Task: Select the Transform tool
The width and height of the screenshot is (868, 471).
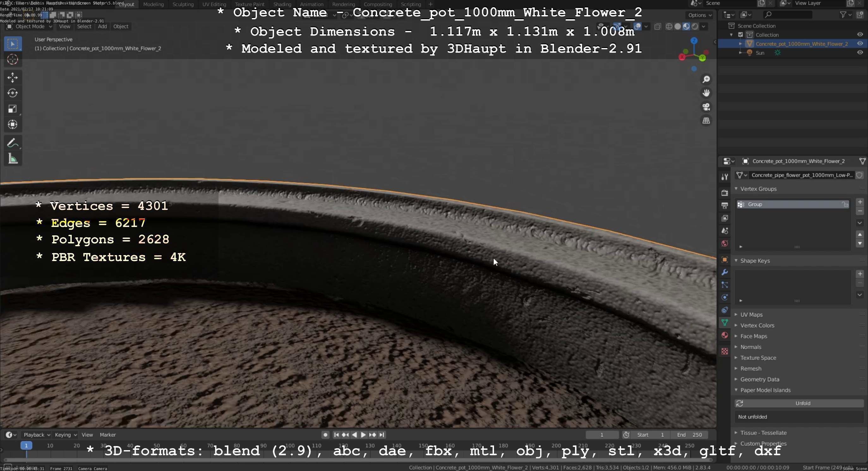Action: tap(13, 125)
